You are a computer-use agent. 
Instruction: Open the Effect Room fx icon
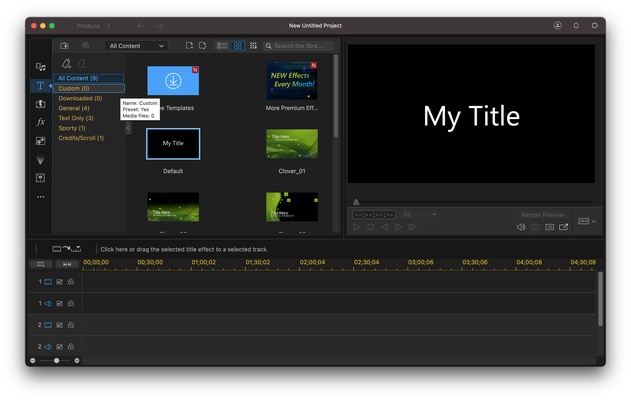pyautogui.click(x=40, y=122)
